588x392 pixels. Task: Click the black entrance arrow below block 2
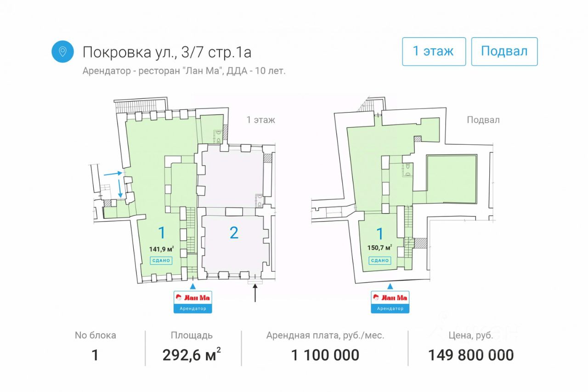click(255, 293)
